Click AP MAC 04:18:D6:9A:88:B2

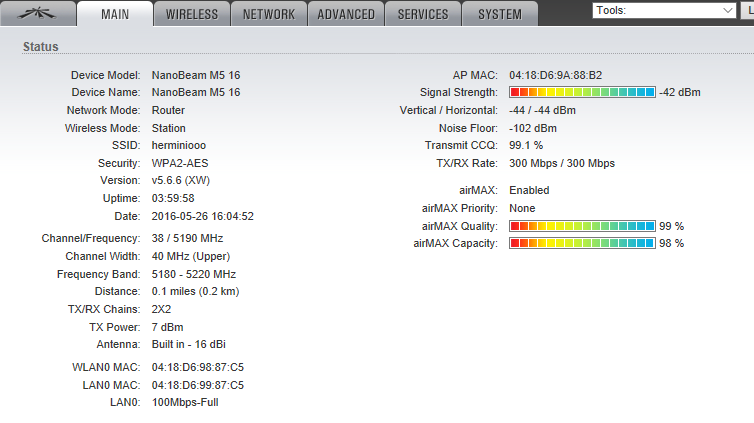coord(555,75)
